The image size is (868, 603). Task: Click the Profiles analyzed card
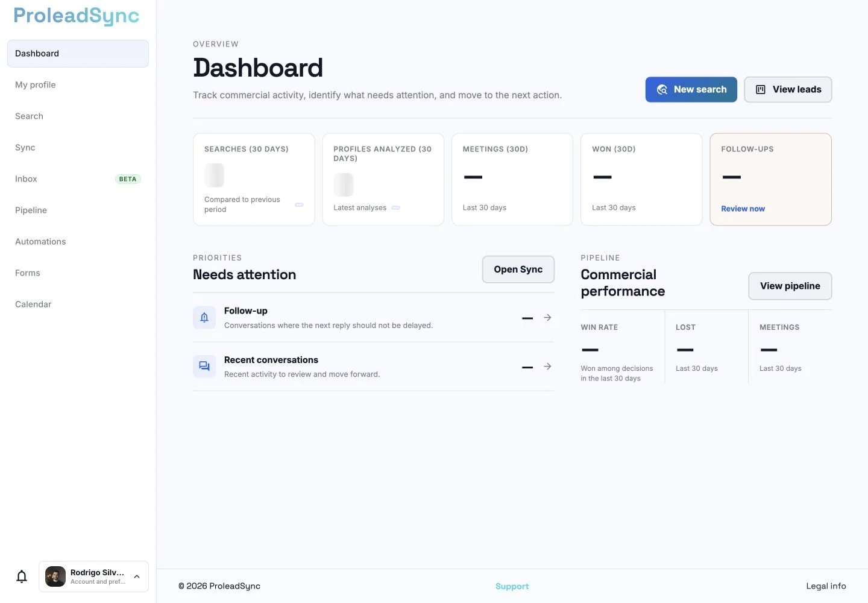click(383, 180)
